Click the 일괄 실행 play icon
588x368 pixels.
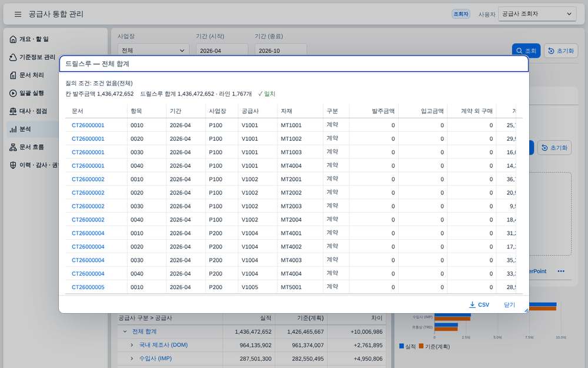coord(13,93)
